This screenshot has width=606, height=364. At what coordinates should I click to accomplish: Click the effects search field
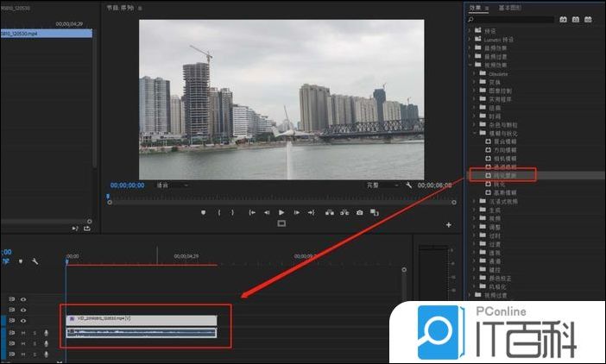pos(514,19)
